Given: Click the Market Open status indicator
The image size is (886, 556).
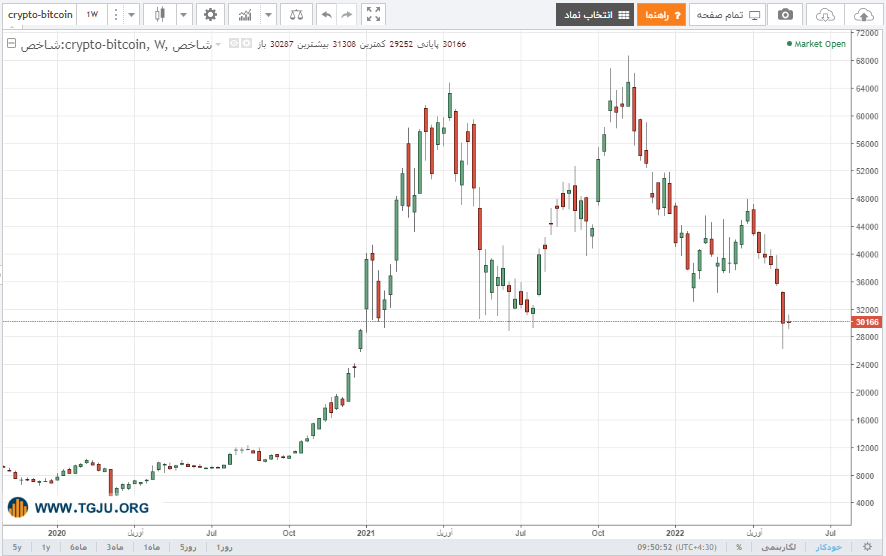Looking at the screenshot, I should 816,44.
